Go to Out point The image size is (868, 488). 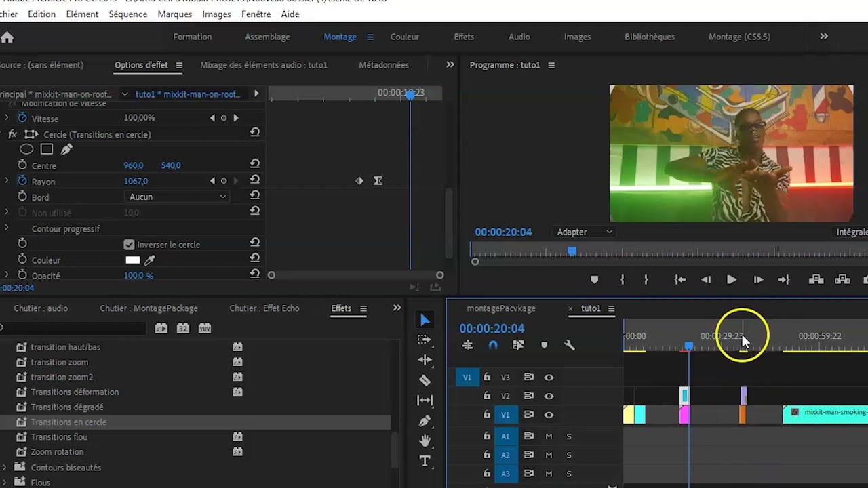[x=784, y=279]
